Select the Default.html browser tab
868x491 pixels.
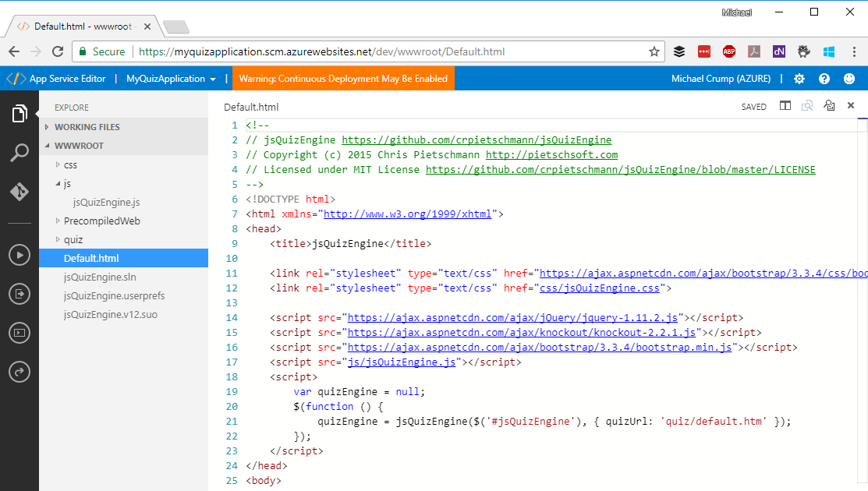click(x=83, y=26)
